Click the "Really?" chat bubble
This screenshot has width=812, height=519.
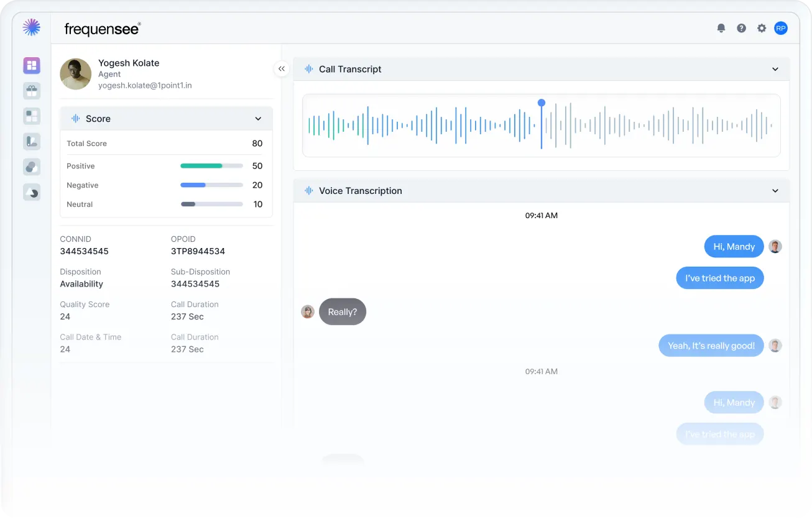[343, 312]
